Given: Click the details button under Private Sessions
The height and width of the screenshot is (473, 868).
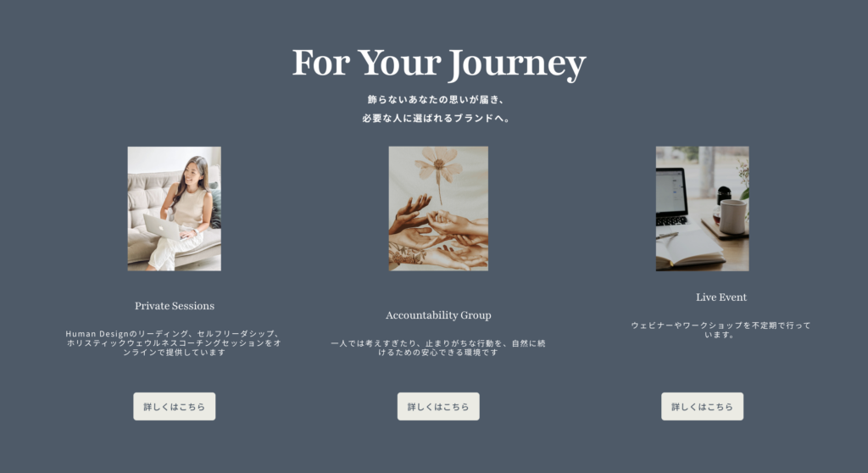Looking at the screenshot, I should pos(175,407).
